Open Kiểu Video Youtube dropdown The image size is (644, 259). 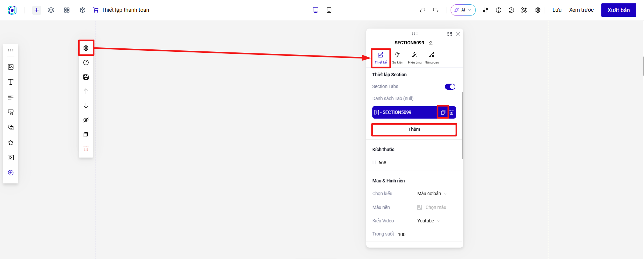pos(428,221)
